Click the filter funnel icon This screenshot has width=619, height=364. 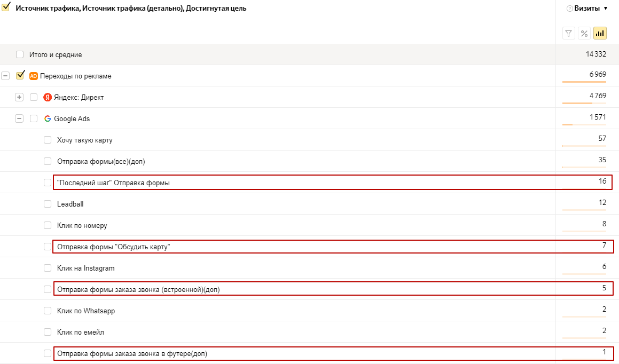[568, 34]
